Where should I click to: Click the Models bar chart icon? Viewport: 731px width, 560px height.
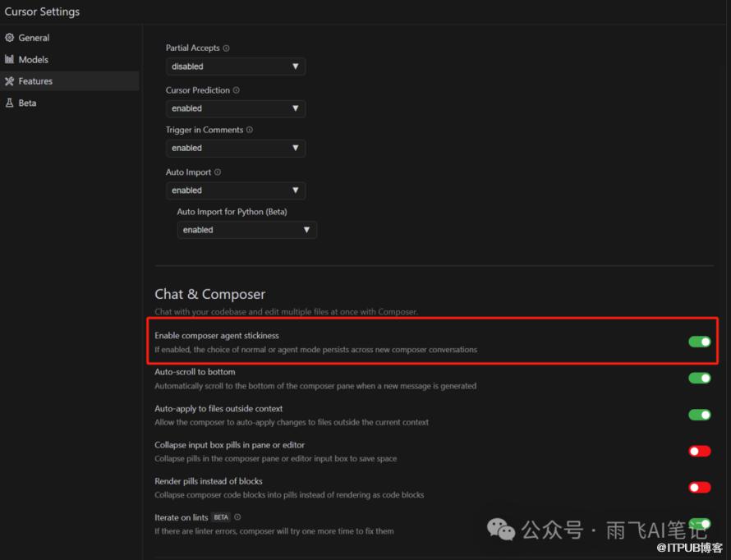point(9,59)
